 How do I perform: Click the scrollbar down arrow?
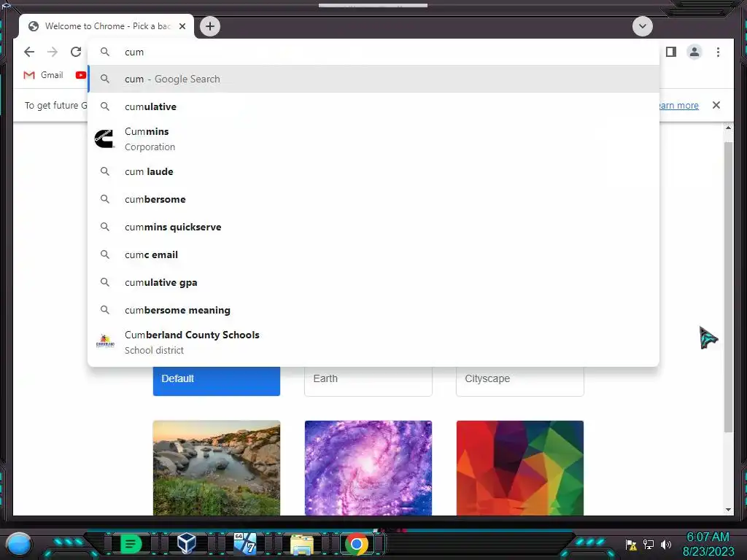pyautogui.click(x=728, y=509)
